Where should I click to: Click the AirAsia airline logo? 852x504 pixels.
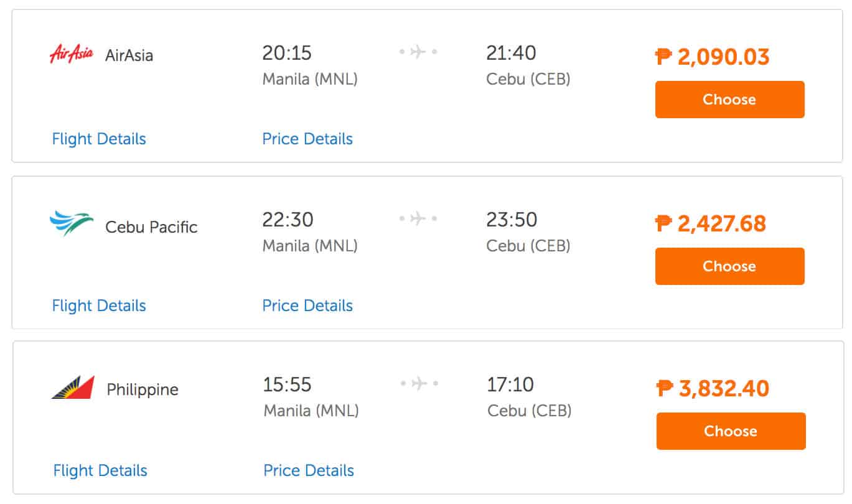71,54
